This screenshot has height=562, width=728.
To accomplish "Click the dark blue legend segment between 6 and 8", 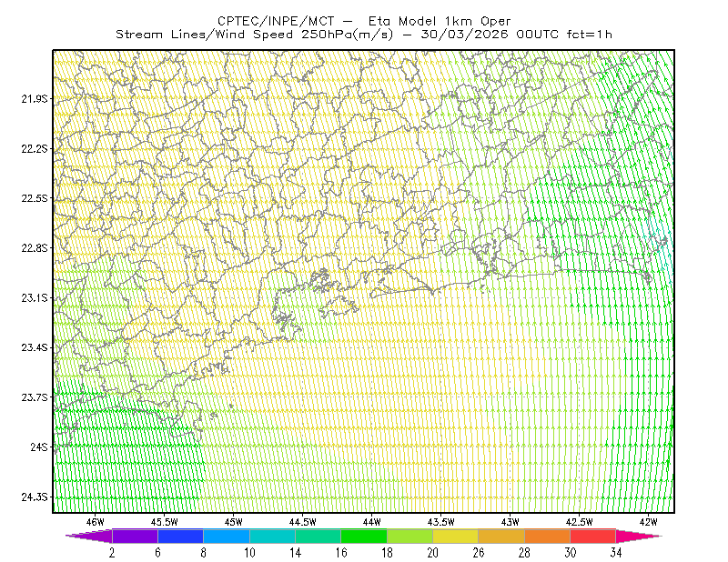I will [180, 536].
